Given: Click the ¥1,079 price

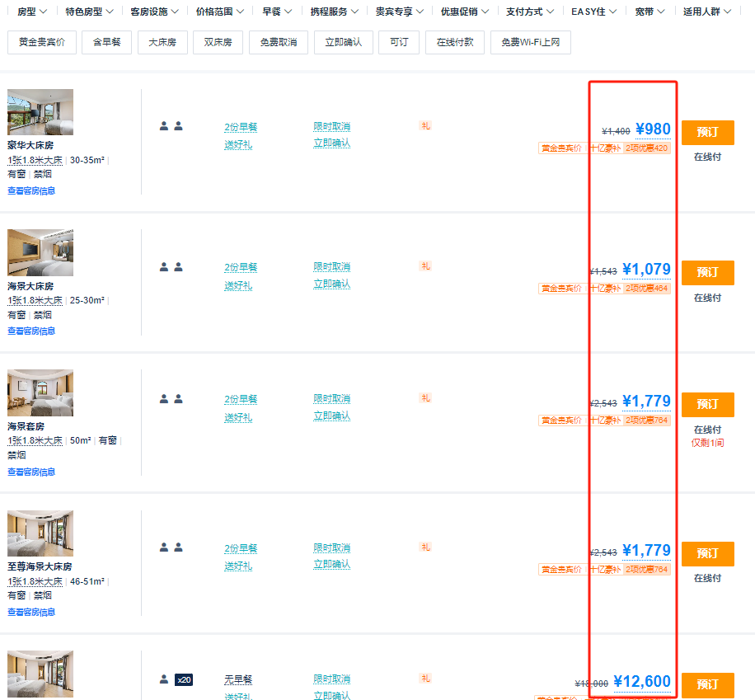Looking at the screenshot, I should click(646, 270).
